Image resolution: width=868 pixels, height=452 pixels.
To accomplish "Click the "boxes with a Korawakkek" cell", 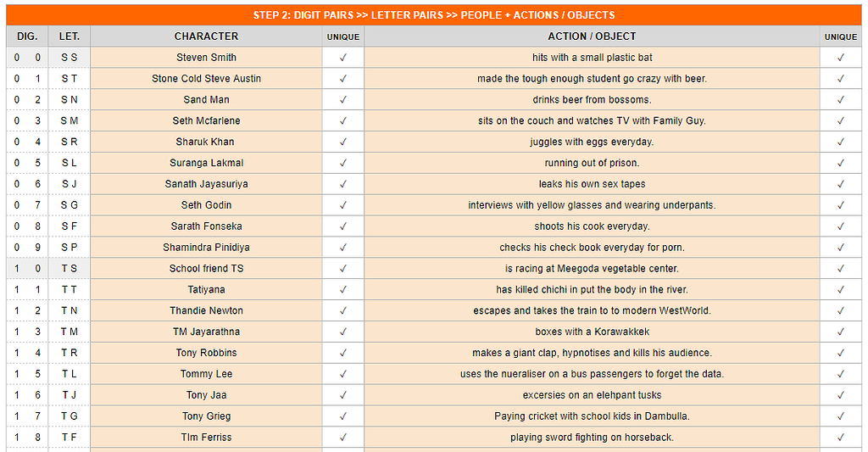I will tap(592, 332).
